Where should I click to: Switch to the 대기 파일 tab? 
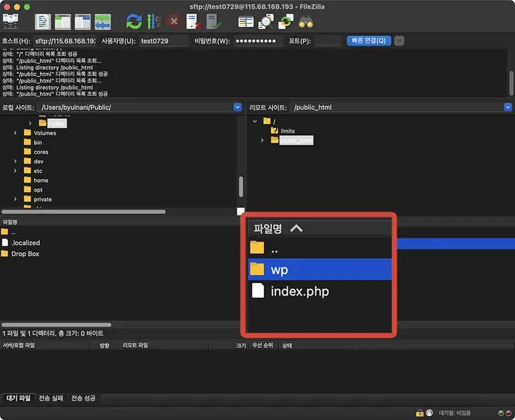[19, 398]
